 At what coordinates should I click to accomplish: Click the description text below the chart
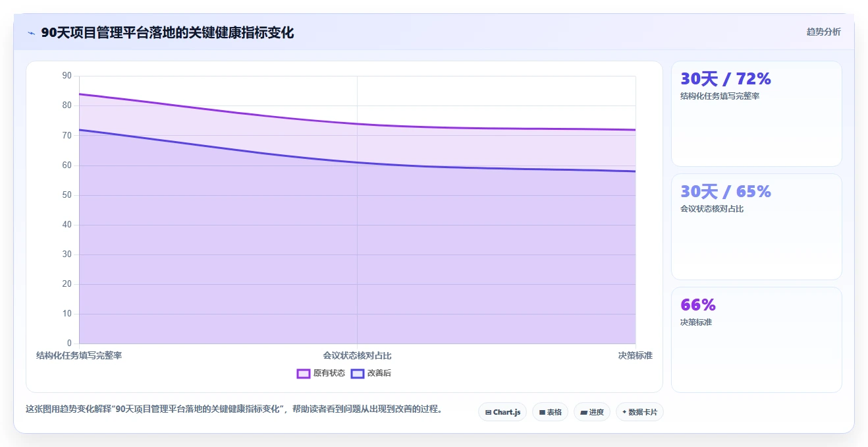tap(234, 409)
